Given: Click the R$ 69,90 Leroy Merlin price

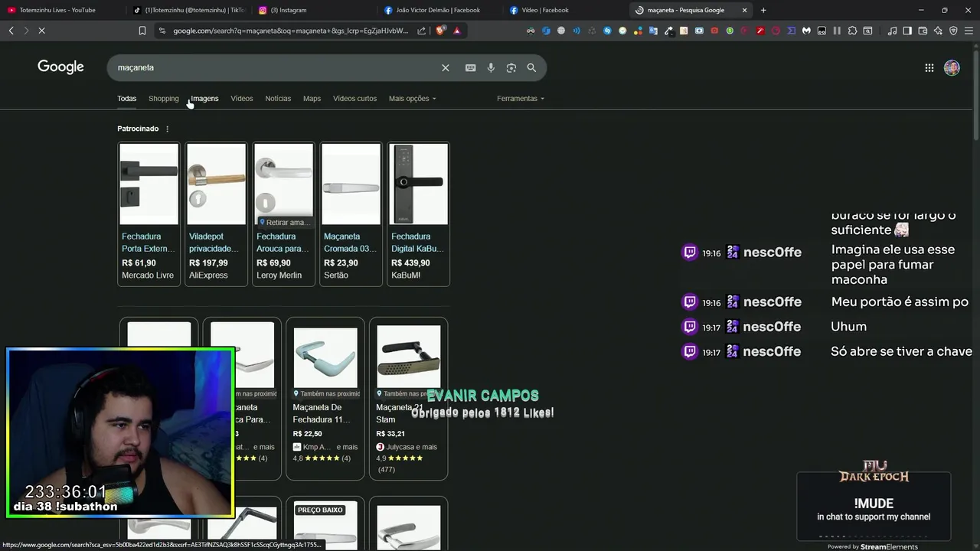Looking at the screenshot, I should point(273,263).
